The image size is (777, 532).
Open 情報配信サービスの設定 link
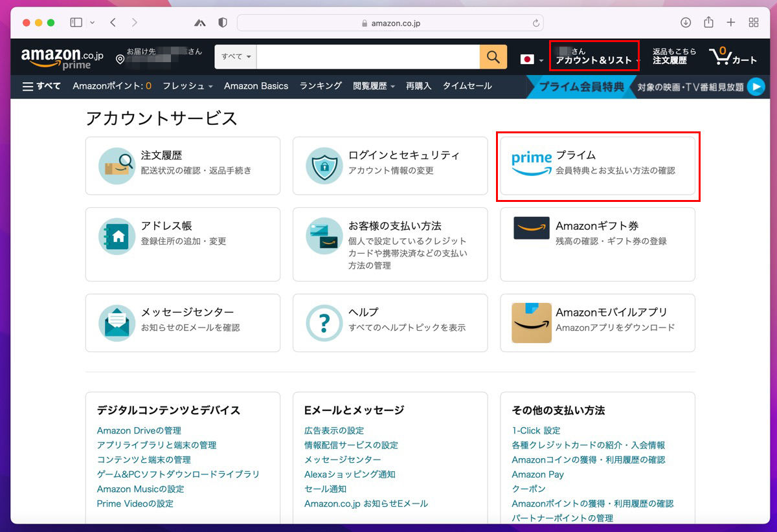click(352, 445)
